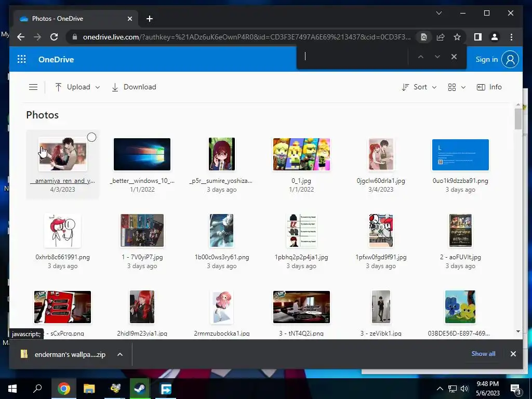Bookmark this page with the star
Screen dimensions: 532x399
[x=457, y=37]
